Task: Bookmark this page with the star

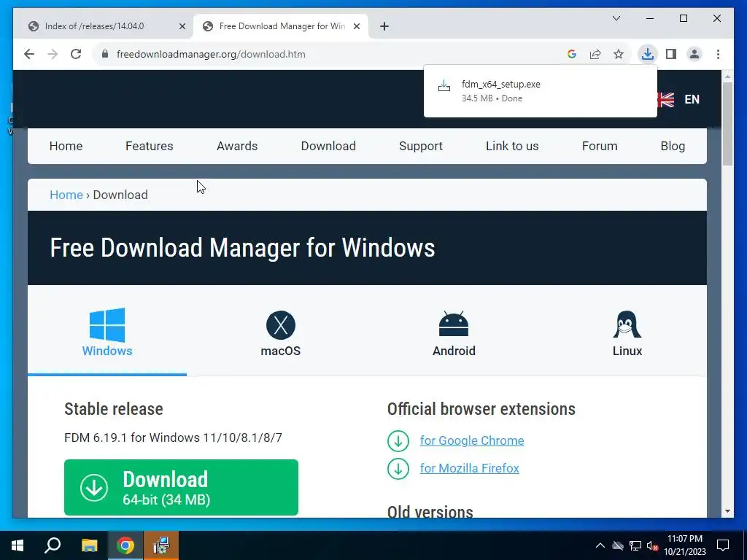Action: pyautogui.click(x=619, y=54)
